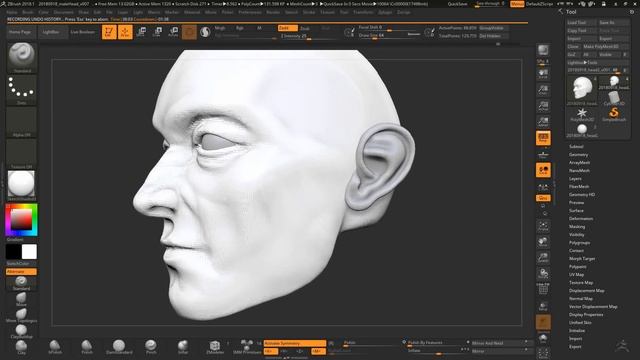Screen dimensions: 640x360
Task: Choose the ClayBuildup brush
Action: (21, 331)
